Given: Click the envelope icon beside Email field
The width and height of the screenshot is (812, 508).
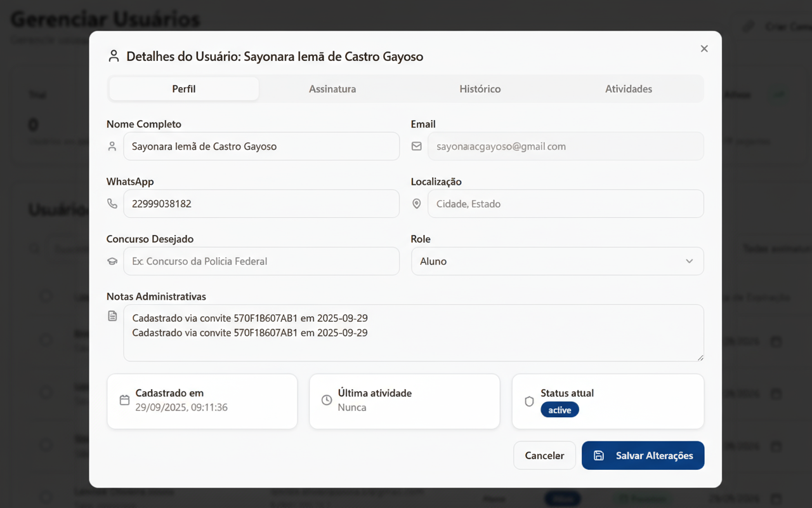Looking at the screenshot, I should [x=416, y=147].
